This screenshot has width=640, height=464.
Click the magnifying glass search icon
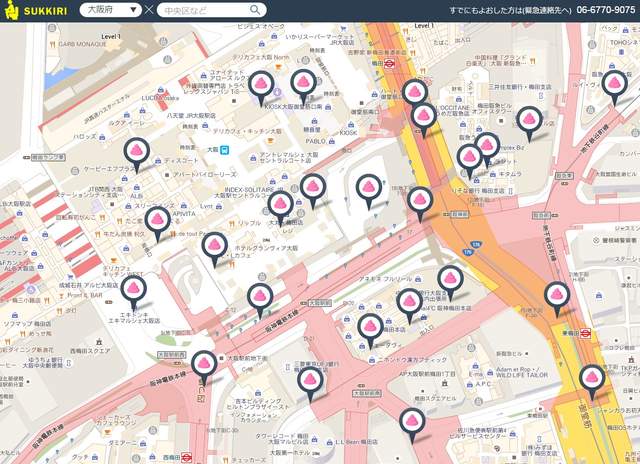(x=255, y=10)
